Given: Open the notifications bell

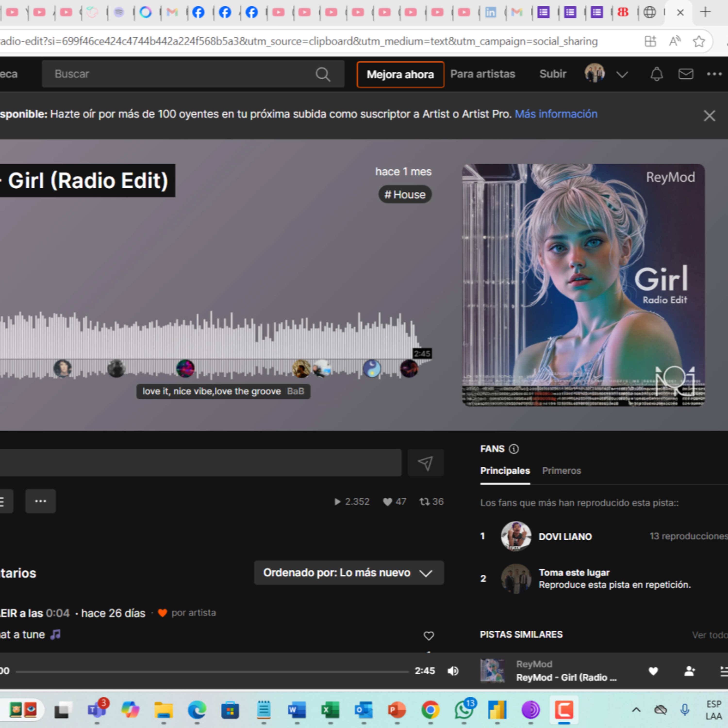Looking at the screenshot, I should (x=656, y=74).
